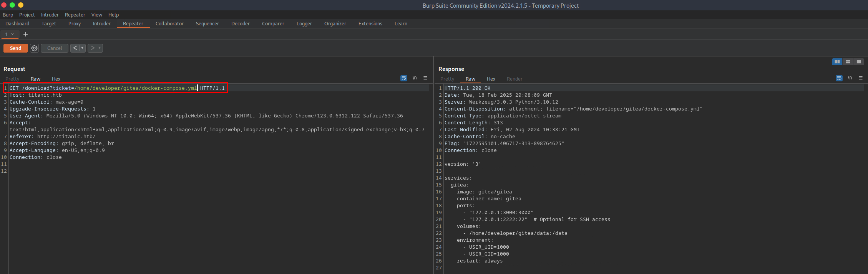Switch to top-bottom layout view
This screenshot has height=274, width=868.
[x=848, y=62]
